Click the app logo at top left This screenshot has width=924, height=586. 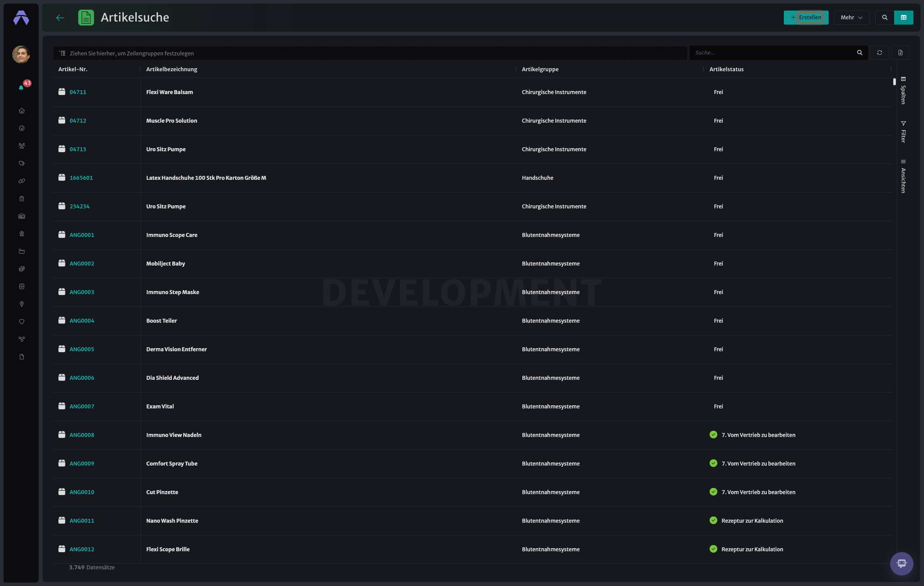(21, 18)
